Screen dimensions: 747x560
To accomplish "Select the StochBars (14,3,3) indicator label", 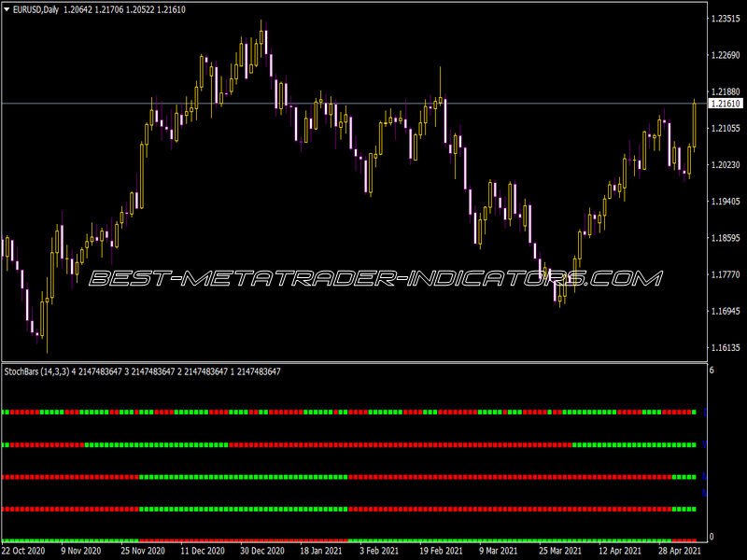I will click(37, 371).
